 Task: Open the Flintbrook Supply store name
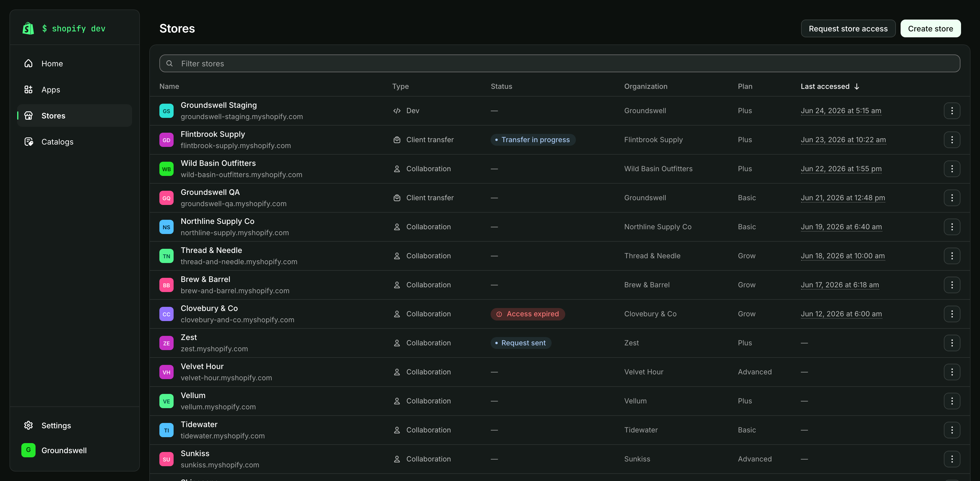point(213,134)
